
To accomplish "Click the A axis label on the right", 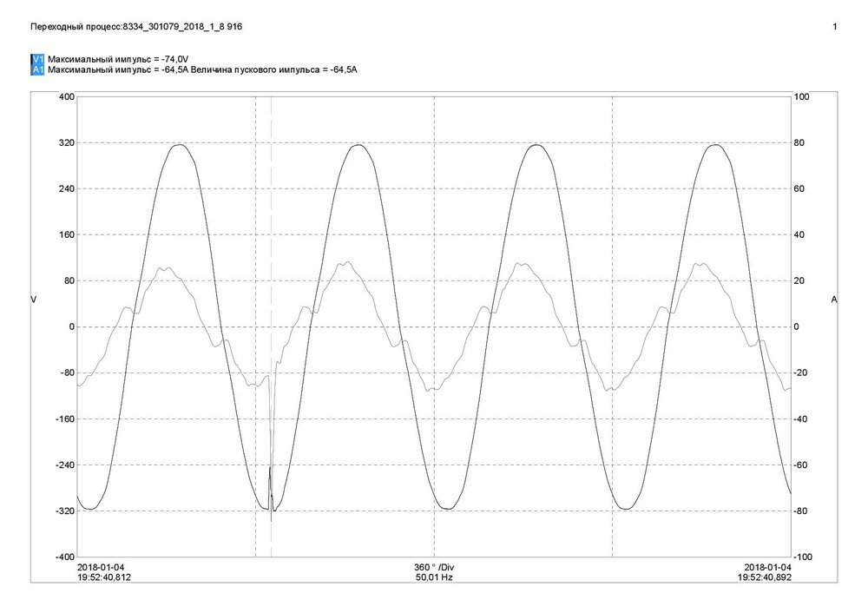I will coord(832,300).
